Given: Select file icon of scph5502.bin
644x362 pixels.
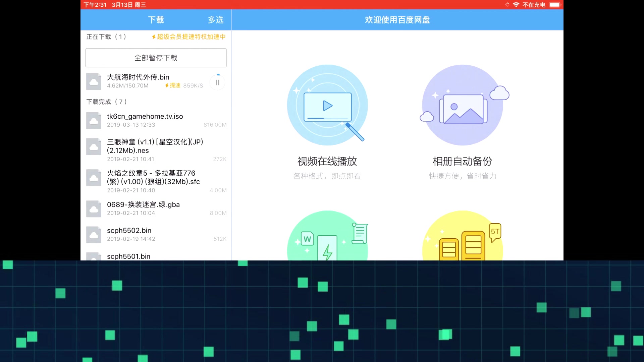Looking at the screenshot, I should [94, 235].
